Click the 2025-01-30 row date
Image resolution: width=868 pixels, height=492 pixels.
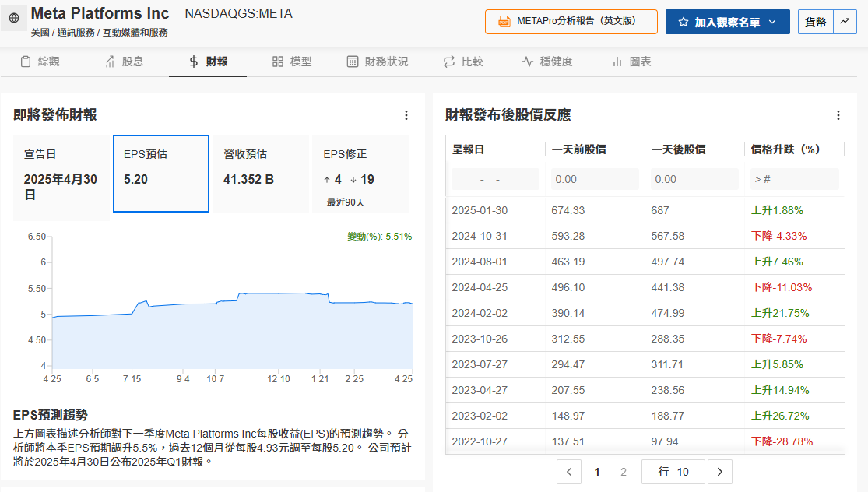coord(480,210)
